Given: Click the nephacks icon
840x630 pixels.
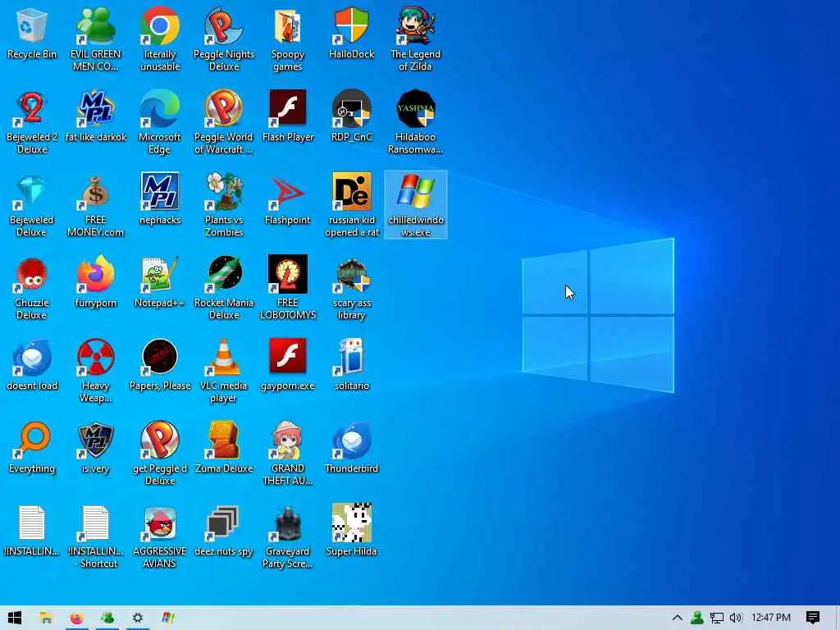Looking at the screenshot, I should (160, 199).
